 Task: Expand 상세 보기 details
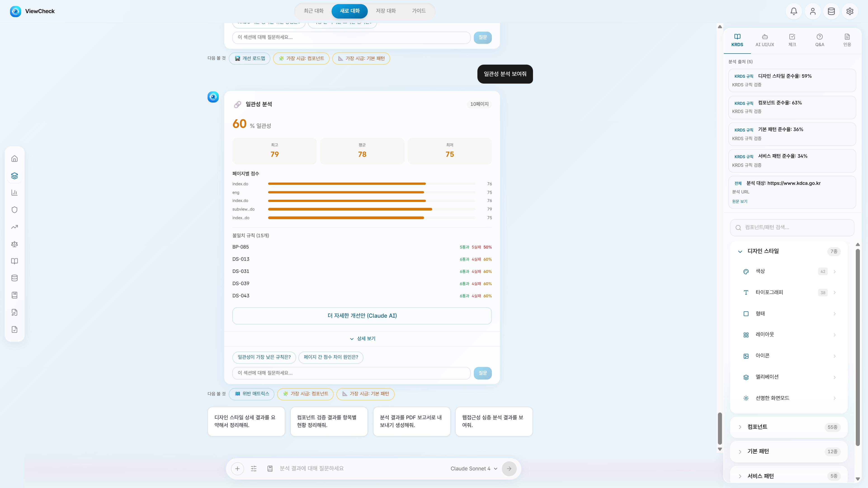362,338
